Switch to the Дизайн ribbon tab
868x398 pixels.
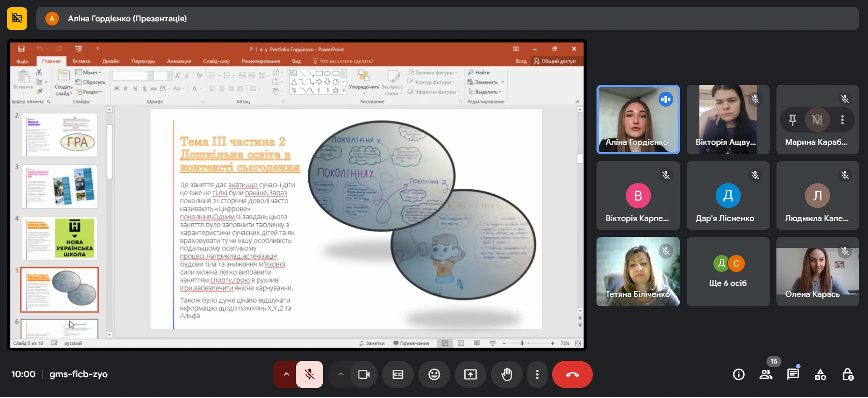111,61
